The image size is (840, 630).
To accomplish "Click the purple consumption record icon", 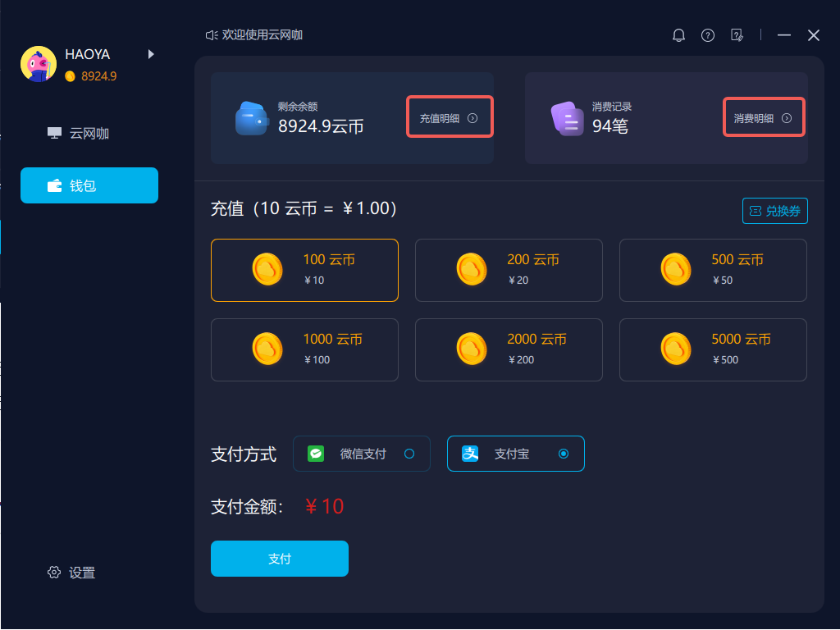I will click(x=568, y=118).
